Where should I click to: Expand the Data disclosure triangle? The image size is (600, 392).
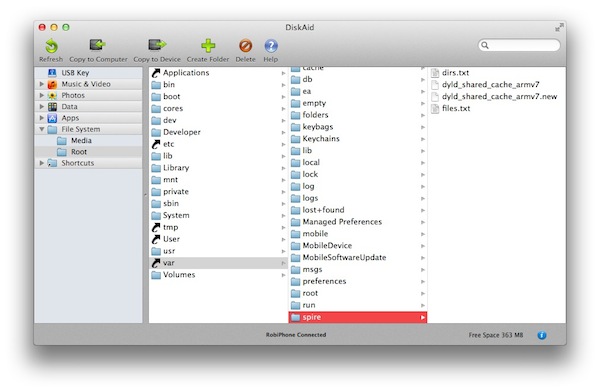coord(42,106)
